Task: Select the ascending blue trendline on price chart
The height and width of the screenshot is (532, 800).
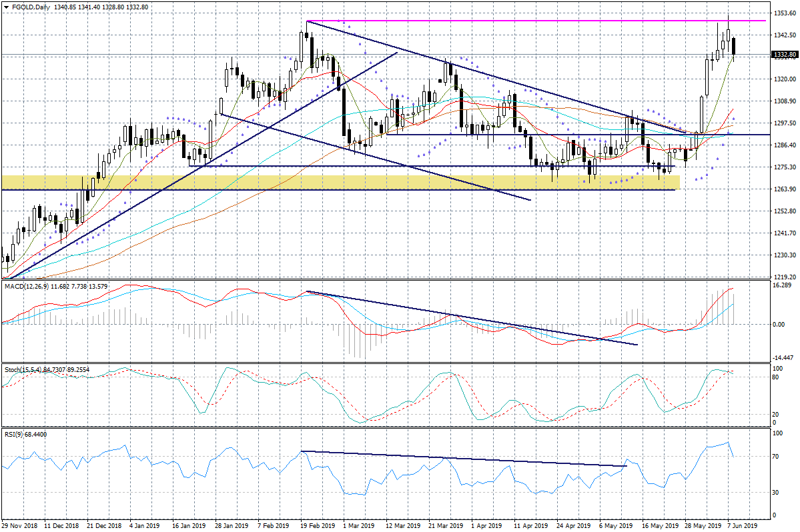Action: (x=200, y=164)
